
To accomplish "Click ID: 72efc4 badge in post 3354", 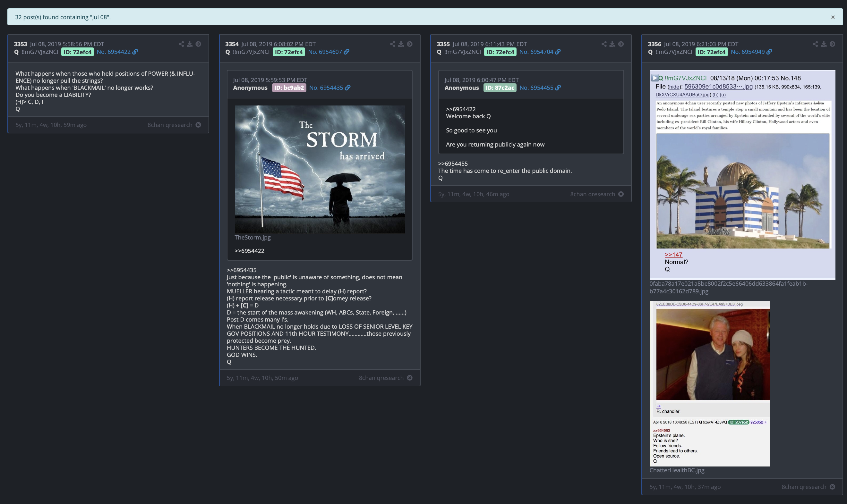I will click(289, 52).
